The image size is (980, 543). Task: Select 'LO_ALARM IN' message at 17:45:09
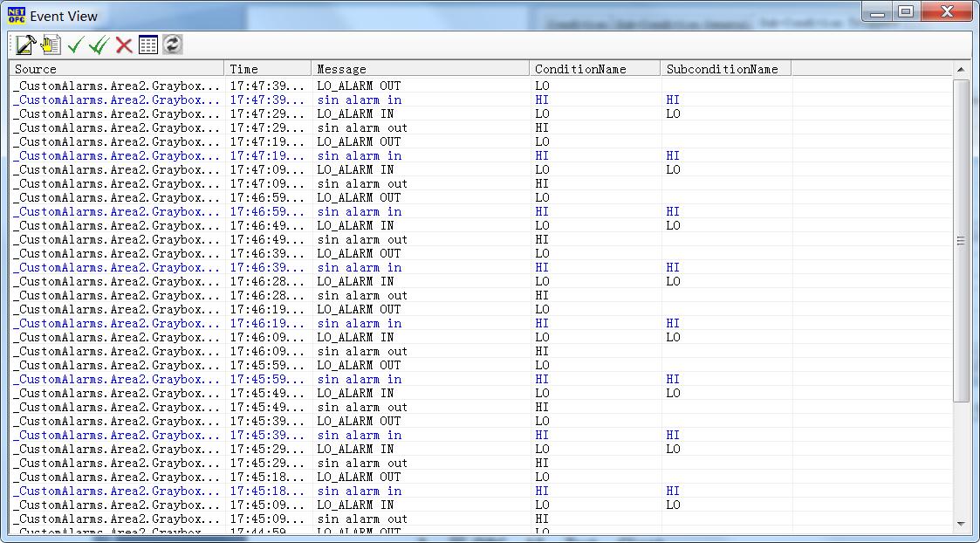coord(355,505)
